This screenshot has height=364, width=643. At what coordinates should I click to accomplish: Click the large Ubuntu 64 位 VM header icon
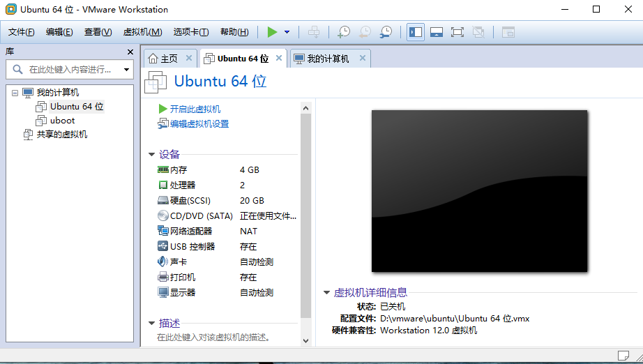coord(156,82)
